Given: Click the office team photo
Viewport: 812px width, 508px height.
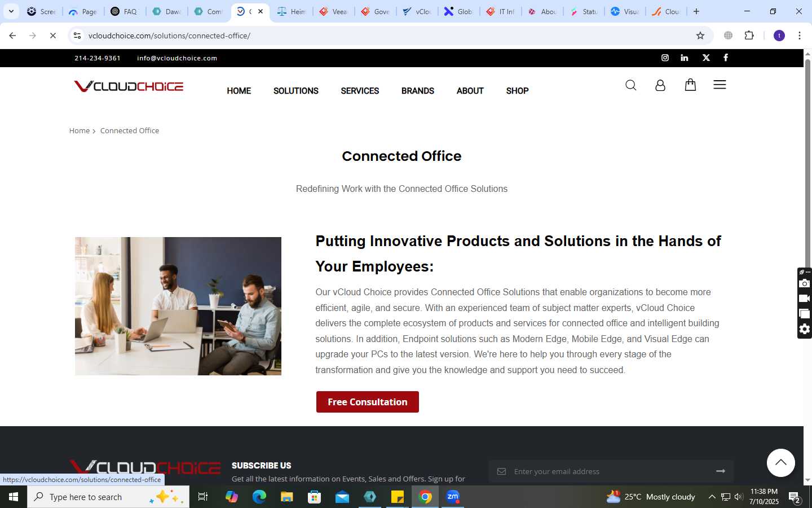Looking at the screenshot, I should point(178,306).
